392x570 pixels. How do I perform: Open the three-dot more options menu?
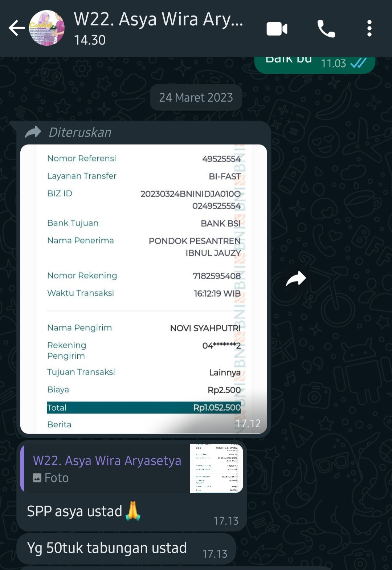coord(369,28)
